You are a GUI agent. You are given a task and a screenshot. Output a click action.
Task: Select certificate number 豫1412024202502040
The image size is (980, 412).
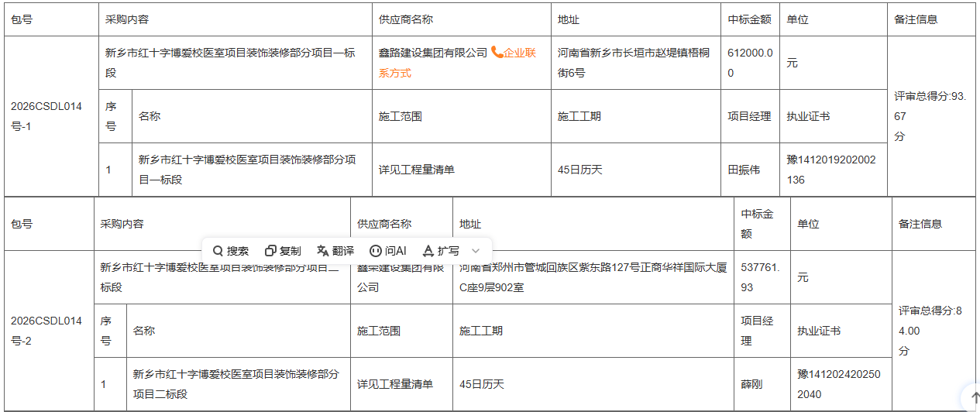(x=839, y=384)
